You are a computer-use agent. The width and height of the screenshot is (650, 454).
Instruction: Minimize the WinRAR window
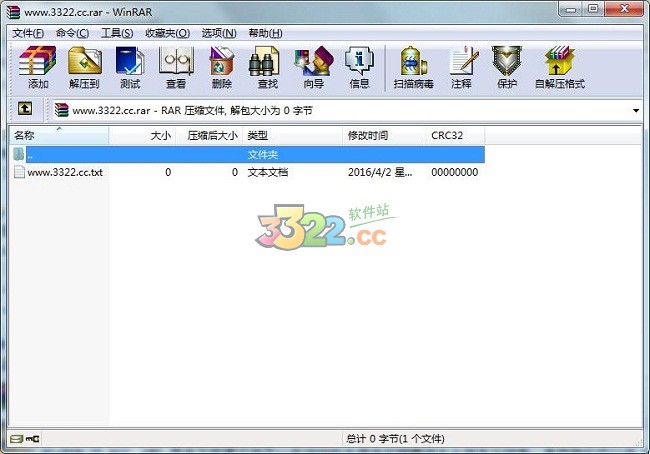click(572, 9)
